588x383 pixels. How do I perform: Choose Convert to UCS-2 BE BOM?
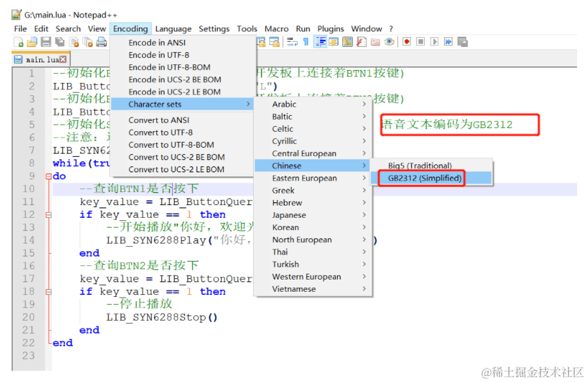[x=183, y=157]
